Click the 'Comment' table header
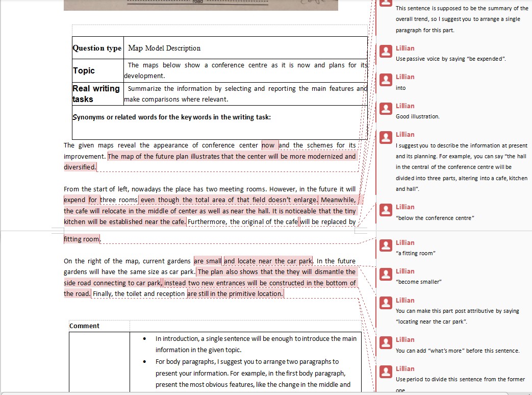This screenshot has height=395, width=532. (x=84, y=326)
